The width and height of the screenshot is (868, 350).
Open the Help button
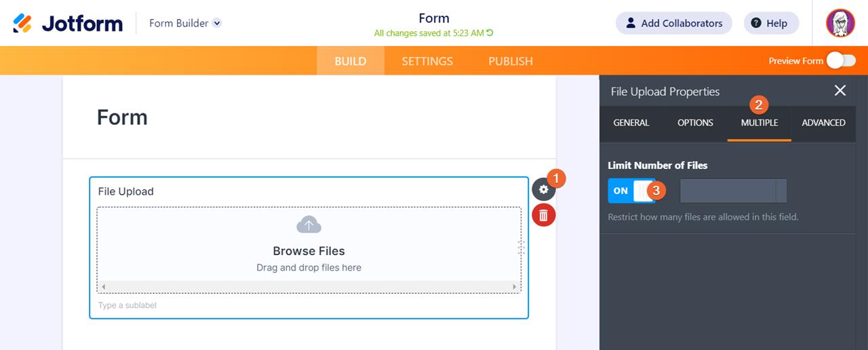point(771,23)
